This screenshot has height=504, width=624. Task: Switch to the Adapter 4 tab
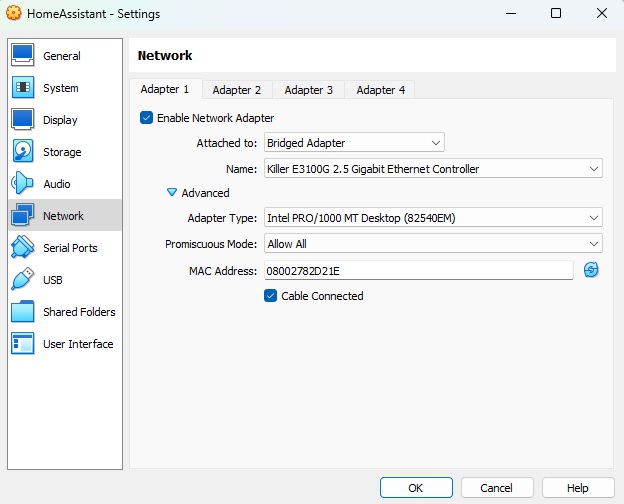coord(380,90)
